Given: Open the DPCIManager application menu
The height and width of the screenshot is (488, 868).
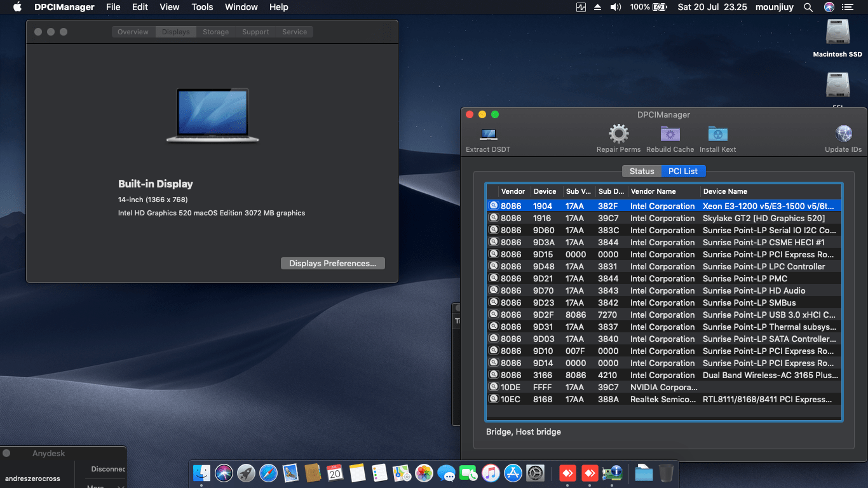Looking at the screenshot, I should point(64,7).
